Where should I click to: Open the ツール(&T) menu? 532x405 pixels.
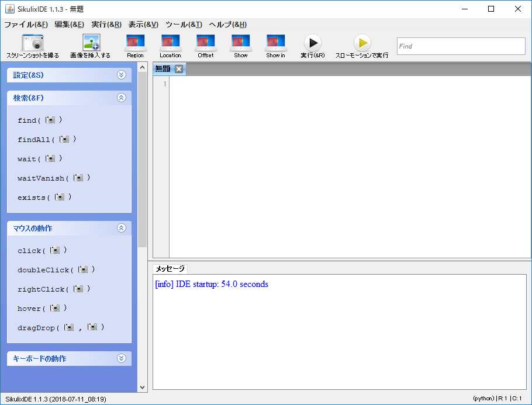pos(184,25)
